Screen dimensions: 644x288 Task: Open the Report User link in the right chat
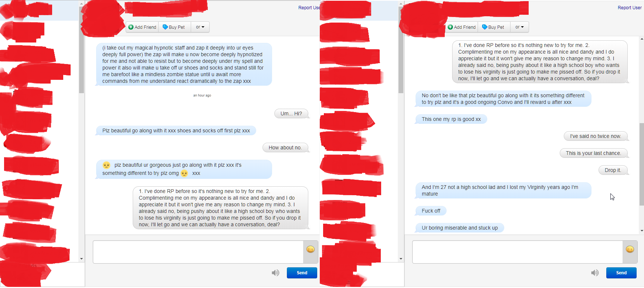point(630,8)
